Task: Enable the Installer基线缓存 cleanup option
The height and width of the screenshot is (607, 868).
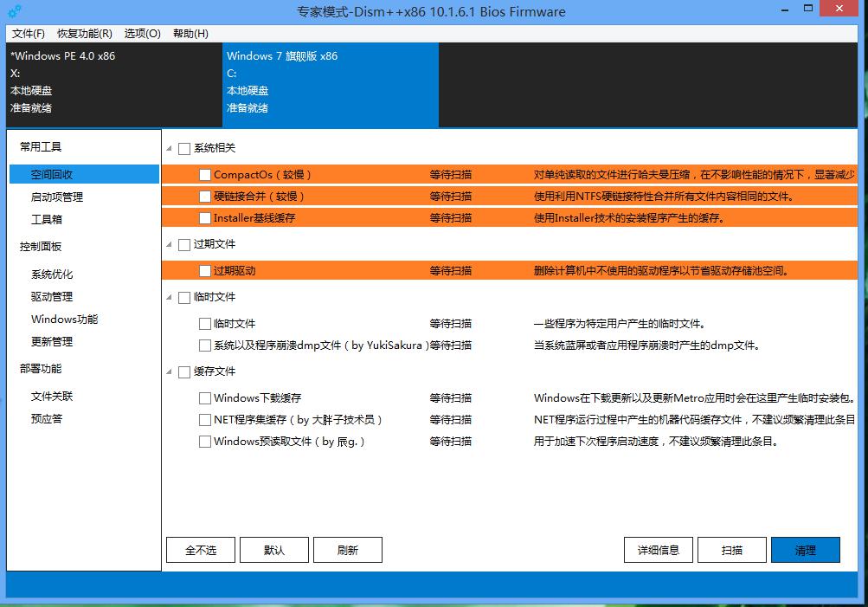Action: 204,217
